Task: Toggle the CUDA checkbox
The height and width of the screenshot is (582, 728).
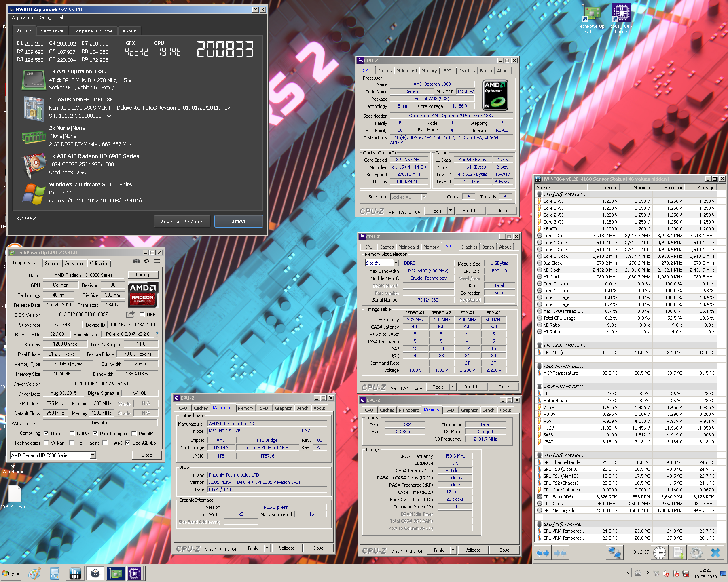Action: (x=72, y=433)
